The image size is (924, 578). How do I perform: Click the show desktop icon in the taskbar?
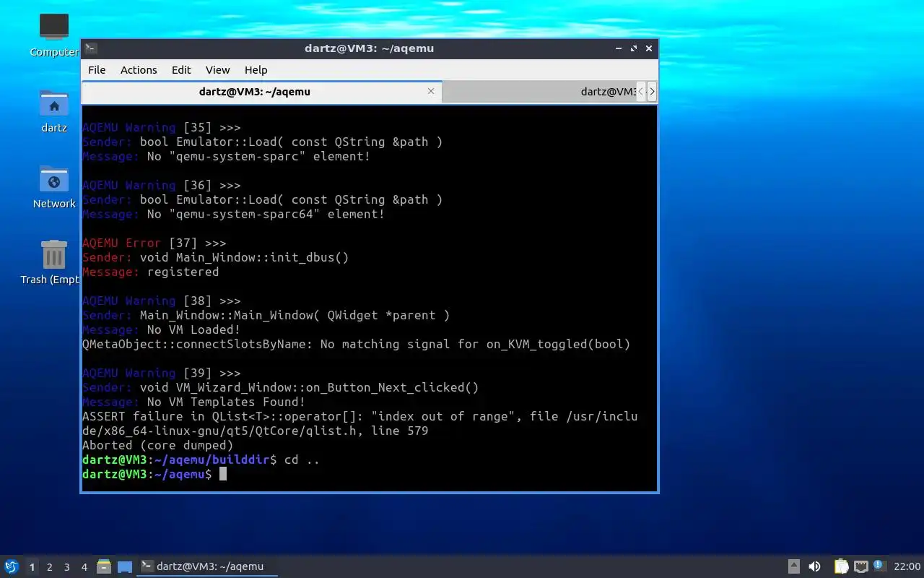(x=125, y=566)
